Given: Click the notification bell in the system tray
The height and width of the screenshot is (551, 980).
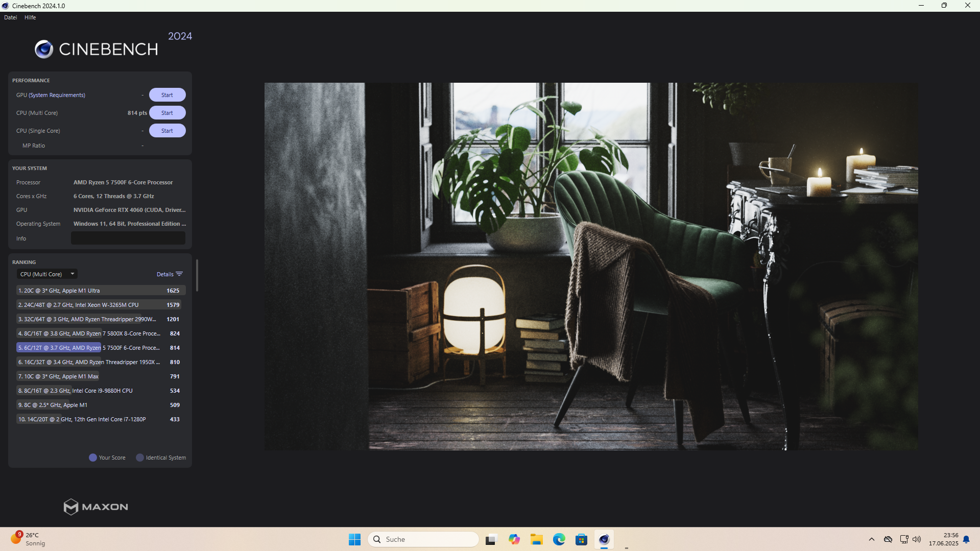Looking at the screenshot, I should (x=967, y=539).
